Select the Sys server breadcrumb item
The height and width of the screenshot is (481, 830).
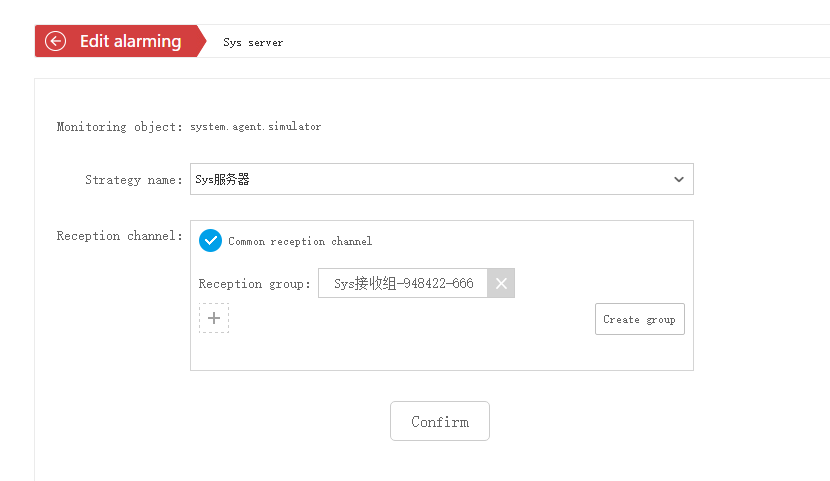(253, 43)
